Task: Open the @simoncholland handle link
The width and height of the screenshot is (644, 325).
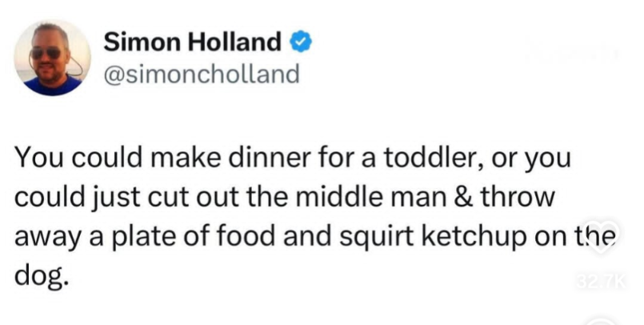Action: coord(202,74)
